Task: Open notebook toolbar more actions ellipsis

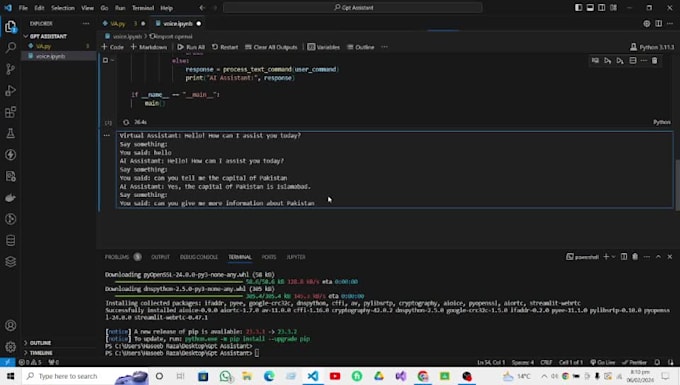Action: (x=384, y=47)
